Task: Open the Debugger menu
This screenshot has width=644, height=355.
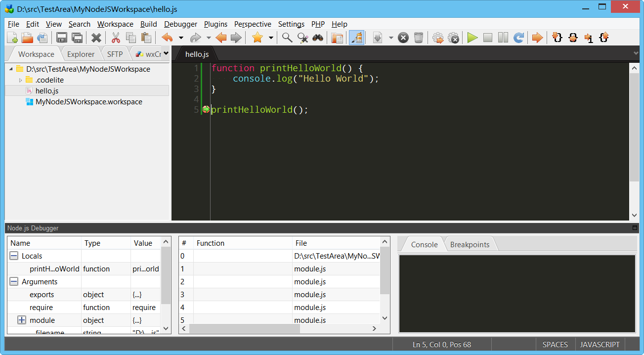Action: [180, 24]
